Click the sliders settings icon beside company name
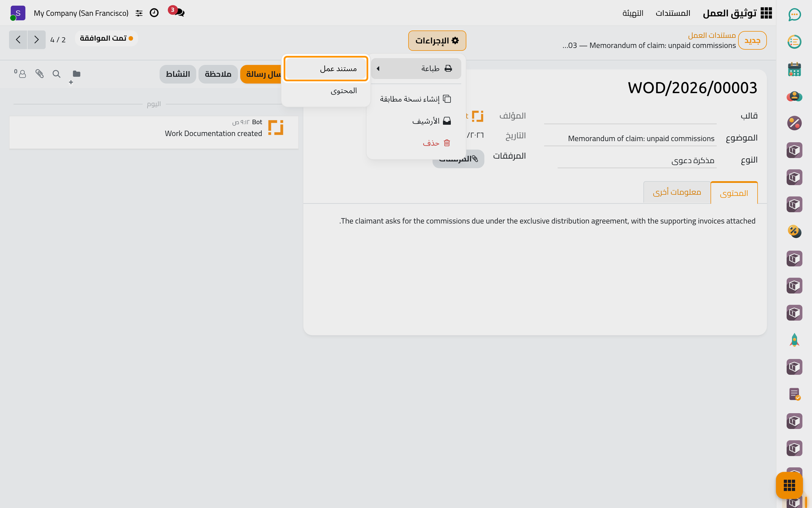The width and height of the screenshot is (812, 508). pos(139,14)
